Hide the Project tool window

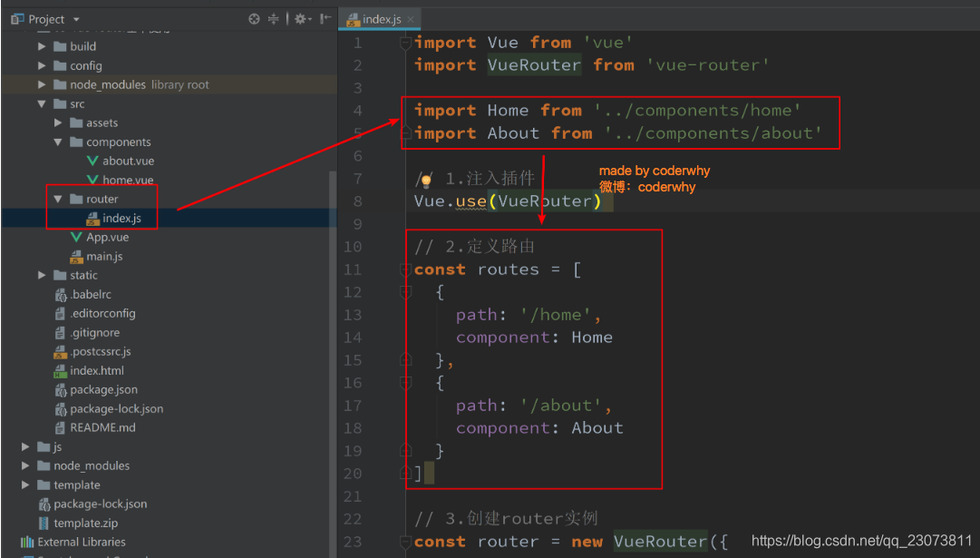pyautogui.click(x=325, y=19)
